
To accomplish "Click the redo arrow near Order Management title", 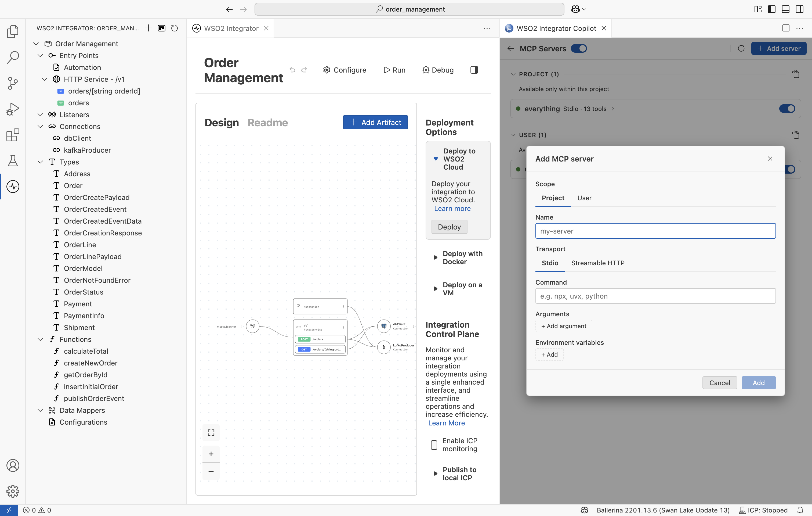I will tap(304, 70).
